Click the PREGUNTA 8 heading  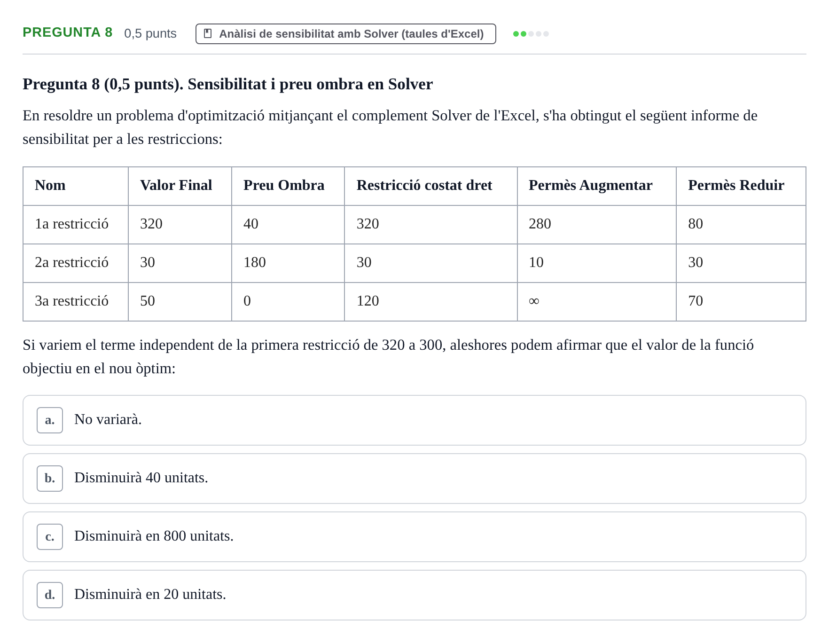[x=68, y=32]
